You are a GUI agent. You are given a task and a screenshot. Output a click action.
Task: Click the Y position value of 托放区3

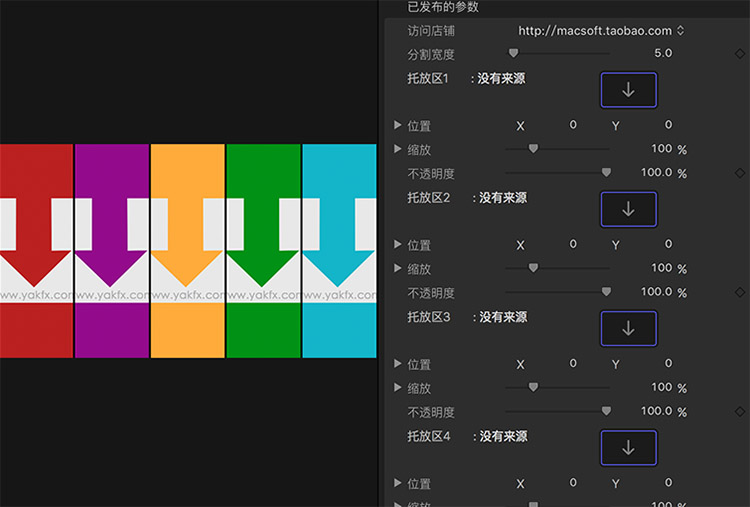[668, 364]
